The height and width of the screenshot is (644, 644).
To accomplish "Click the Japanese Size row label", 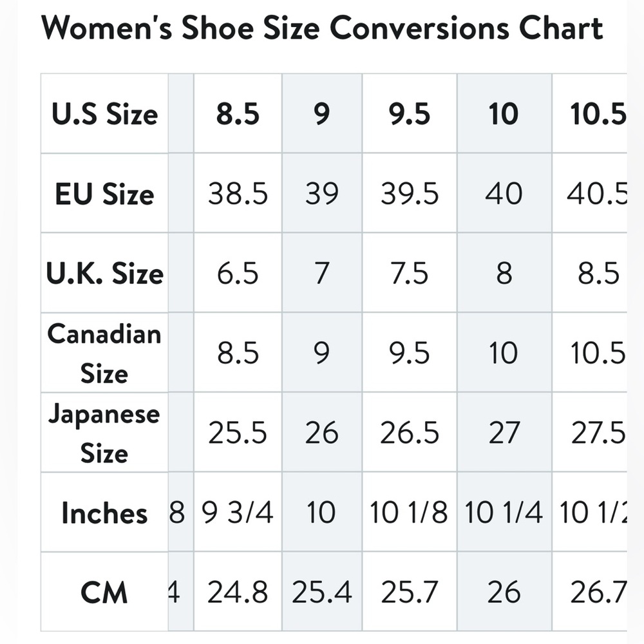I will click(104, 432).
